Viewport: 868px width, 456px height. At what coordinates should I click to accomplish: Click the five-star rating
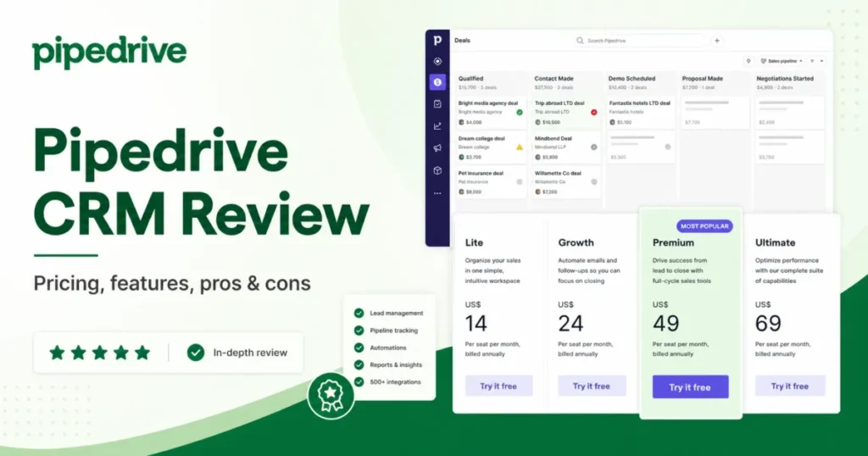point(100,353)
